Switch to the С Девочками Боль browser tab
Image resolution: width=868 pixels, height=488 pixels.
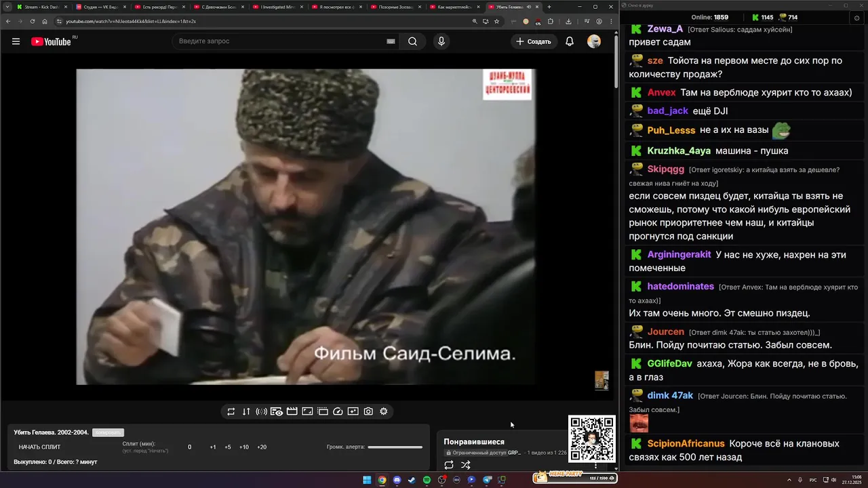(x=218, y=7)
